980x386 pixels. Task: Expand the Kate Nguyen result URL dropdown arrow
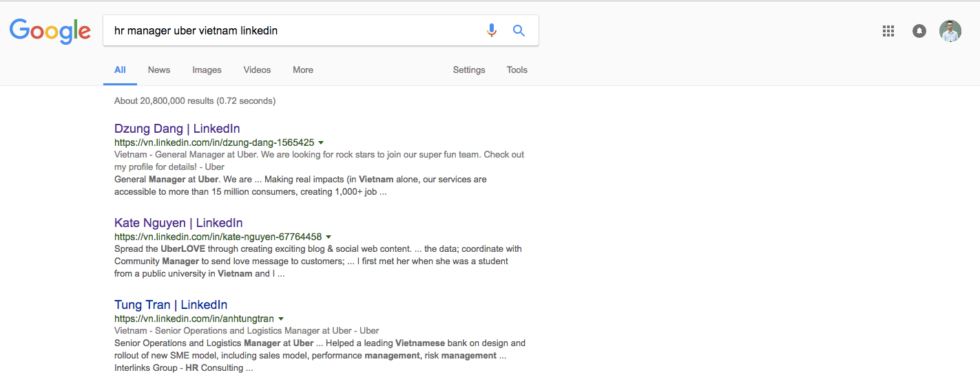coord(329,237)
